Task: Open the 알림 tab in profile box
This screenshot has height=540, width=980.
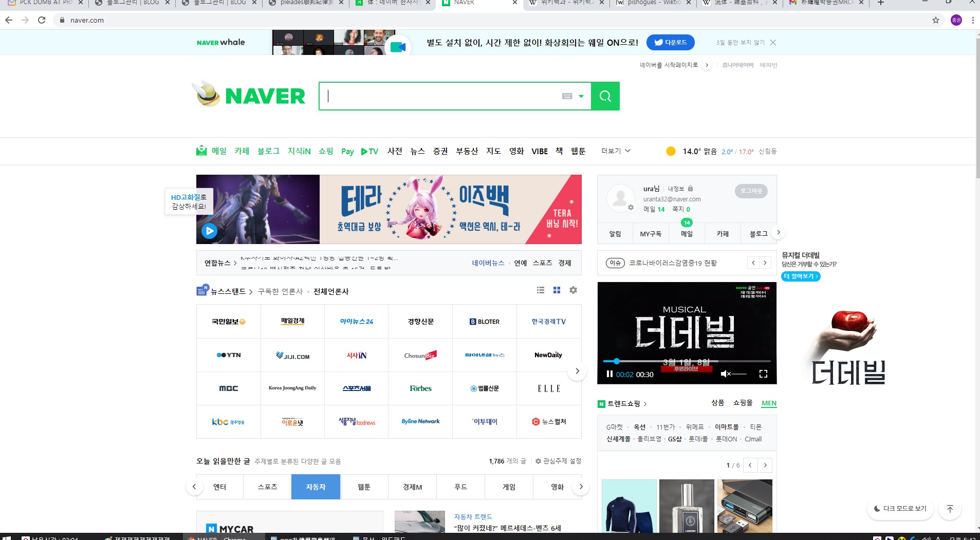Action: click(x=615, y=234)
